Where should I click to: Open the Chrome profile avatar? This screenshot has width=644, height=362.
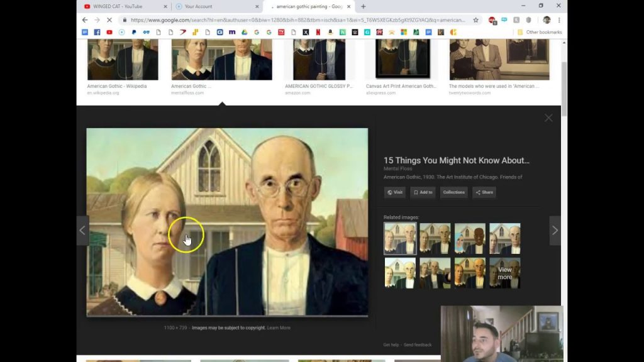click(x=547, y=19)
